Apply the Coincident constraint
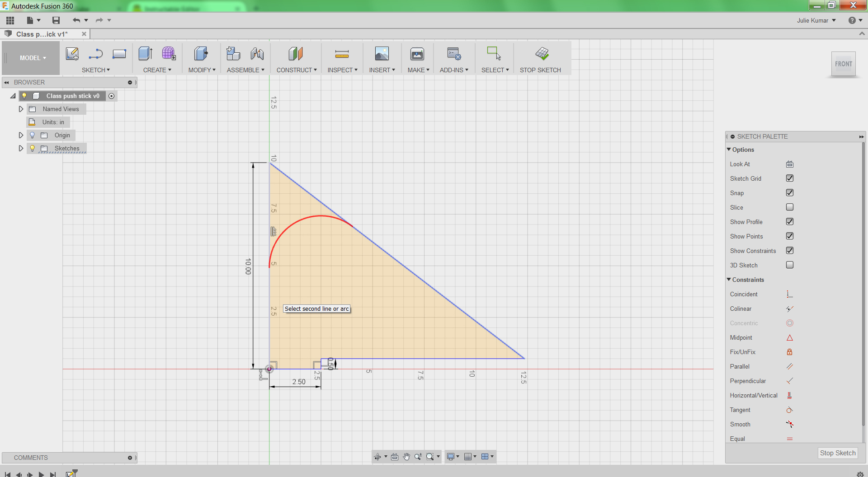868x477 pixels. pyautogui.click(x=790, y=295)
